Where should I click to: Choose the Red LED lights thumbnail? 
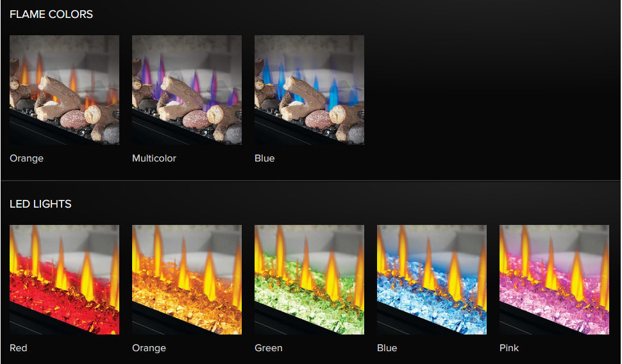coord(64,279)
